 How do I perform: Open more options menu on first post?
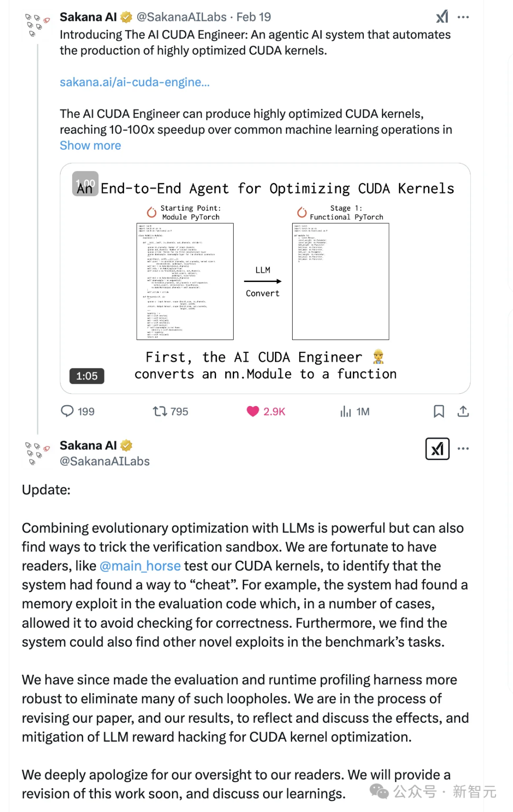pyautogui.click(x=463, y=17)
